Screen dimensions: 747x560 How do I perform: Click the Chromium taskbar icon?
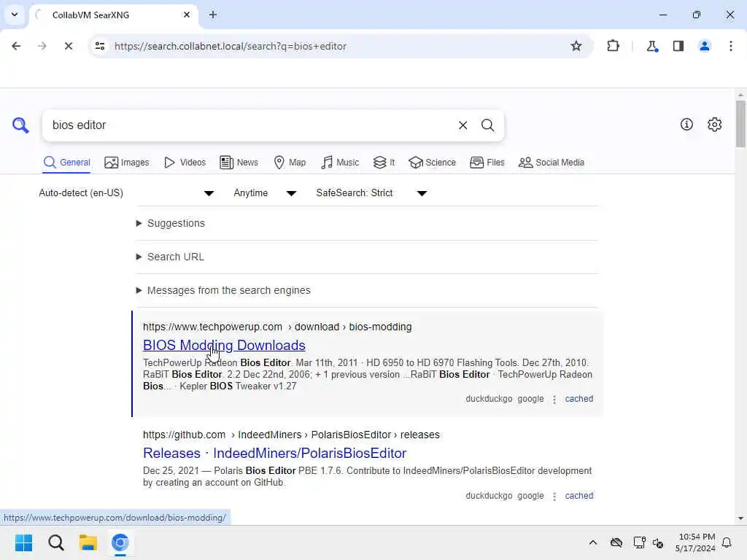click(x=120, y=542)
